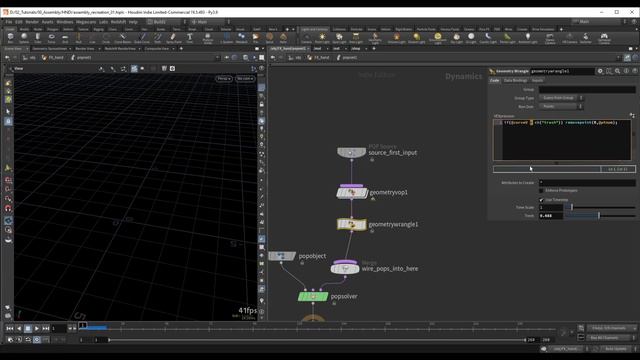Open the Run Over dropdown

(561, 107)
